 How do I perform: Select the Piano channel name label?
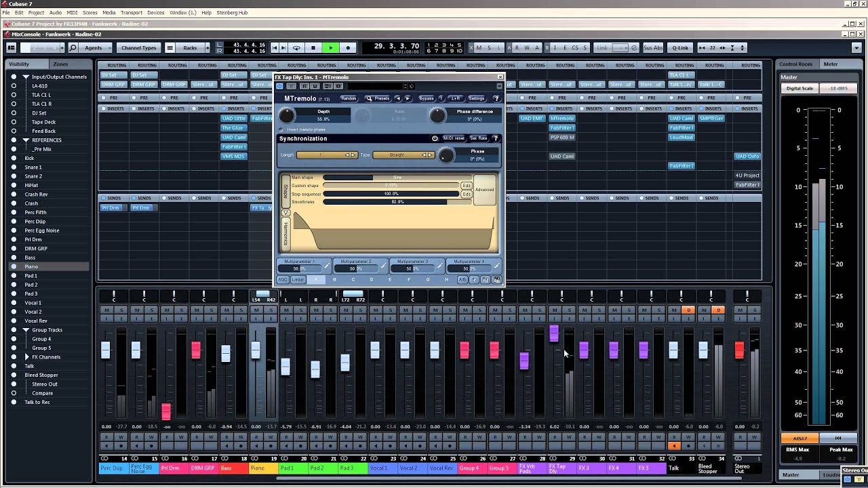263,468
